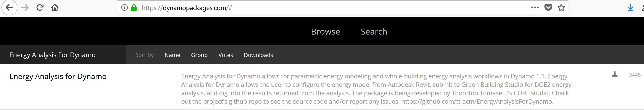Click the green secure connection padlock
Viewport: 644px width, 110px height.
134,8
